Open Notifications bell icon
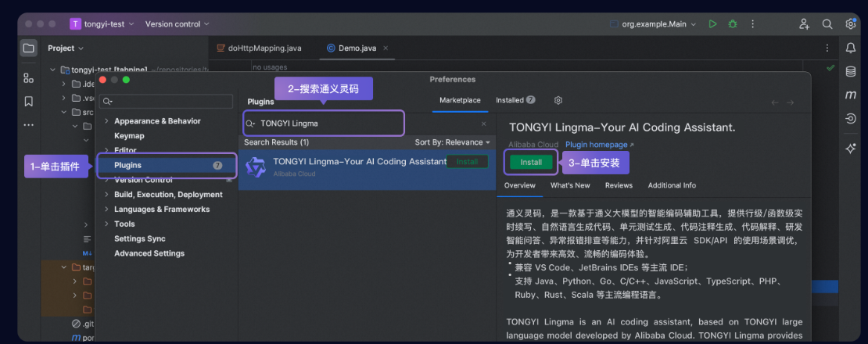Screen dimensions: 868x344 coord(850,48)
